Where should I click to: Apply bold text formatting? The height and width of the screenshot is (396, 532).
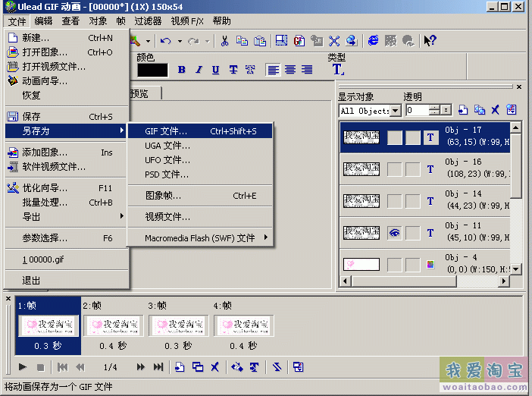(x=182, y=70)
